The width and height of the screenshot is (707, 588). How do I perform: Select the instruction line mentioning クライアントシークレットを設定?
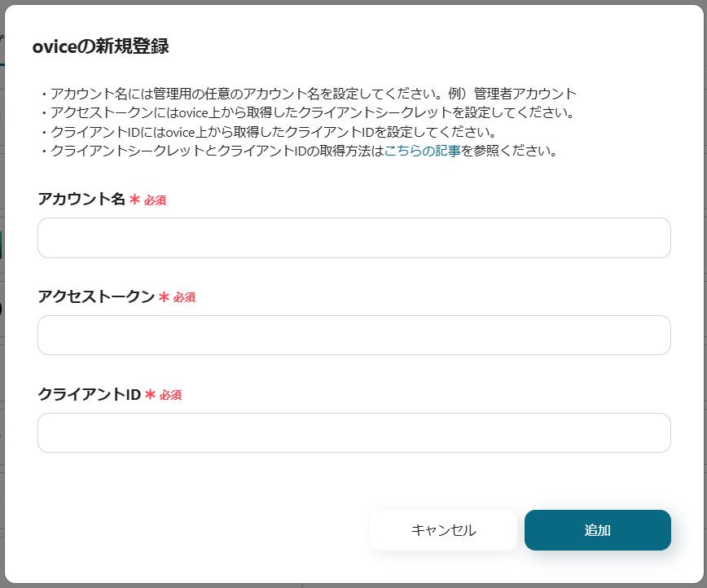pyautogui.click(x=307, y=112)
